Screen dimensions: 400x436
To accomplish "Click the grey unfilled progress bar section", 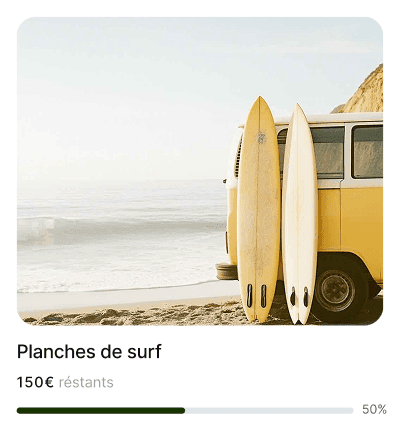I will click(x=269, y=411).
